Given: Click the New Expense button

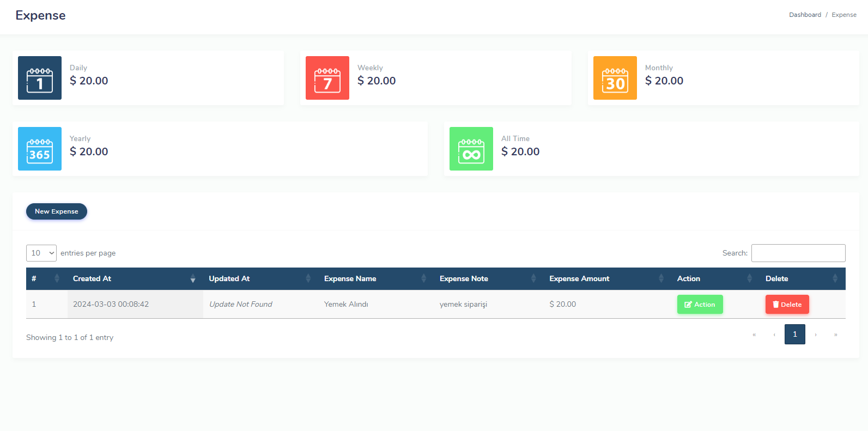Looking at the screenshot, I should pos(57,211).
